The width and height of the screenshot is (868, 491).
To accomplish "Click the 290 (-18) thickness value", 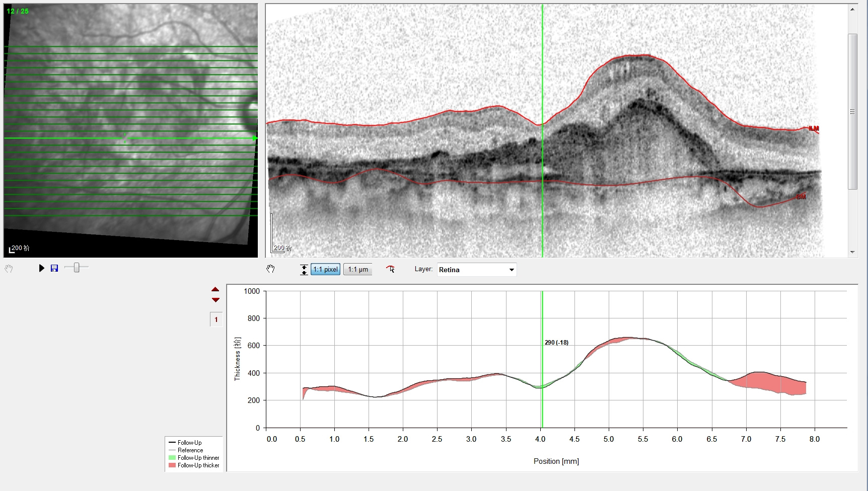I will tap(556, 343).
